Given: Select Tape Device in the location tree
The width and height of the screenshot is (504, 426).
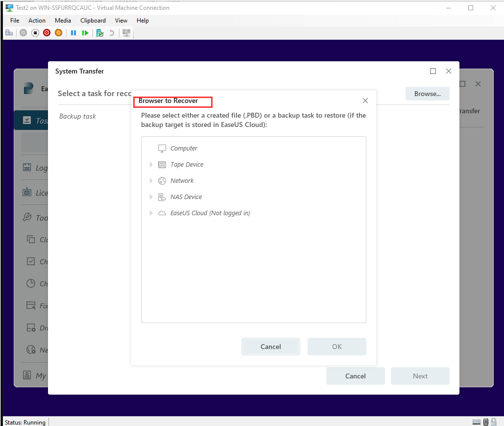Looking at the screenshot, I should (187, 165).
